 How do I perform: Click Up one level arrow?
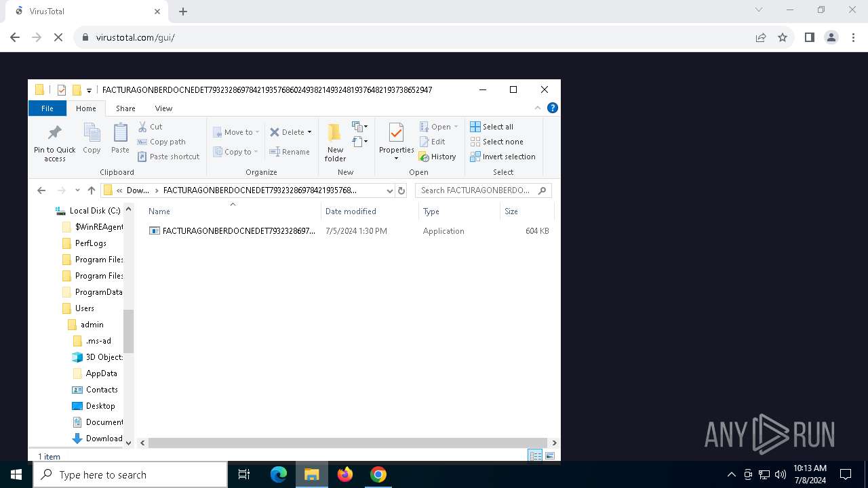coord(92,190)
